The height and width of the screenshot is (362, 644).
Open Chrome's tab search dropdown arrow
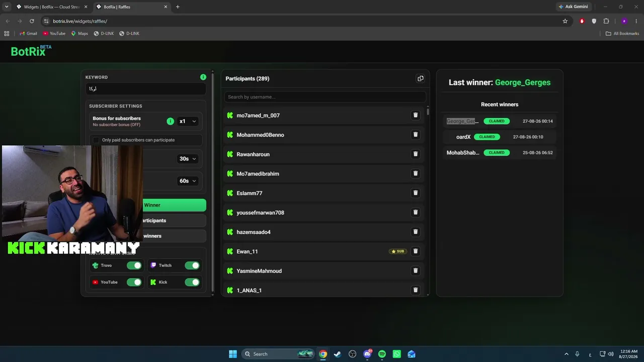7,7
